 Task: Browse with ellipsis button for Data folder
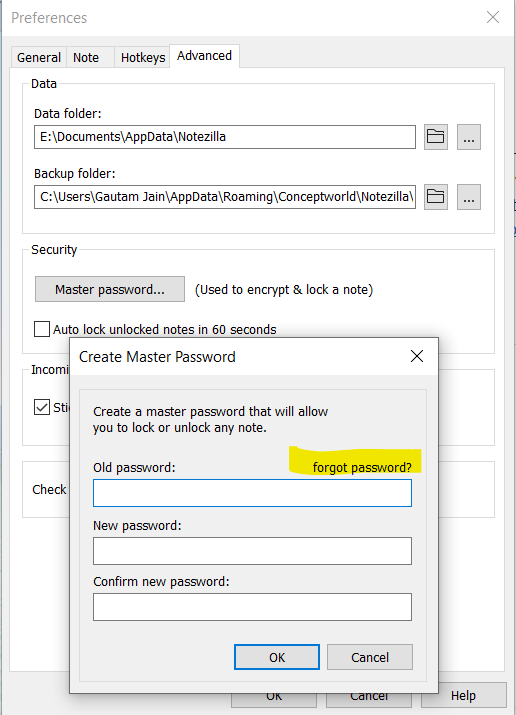(x=469, y=137)
